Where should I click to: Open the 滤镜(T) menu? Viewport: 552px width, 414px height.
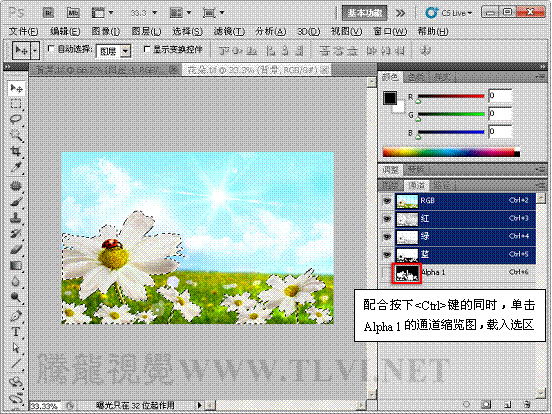coord(229,31)
